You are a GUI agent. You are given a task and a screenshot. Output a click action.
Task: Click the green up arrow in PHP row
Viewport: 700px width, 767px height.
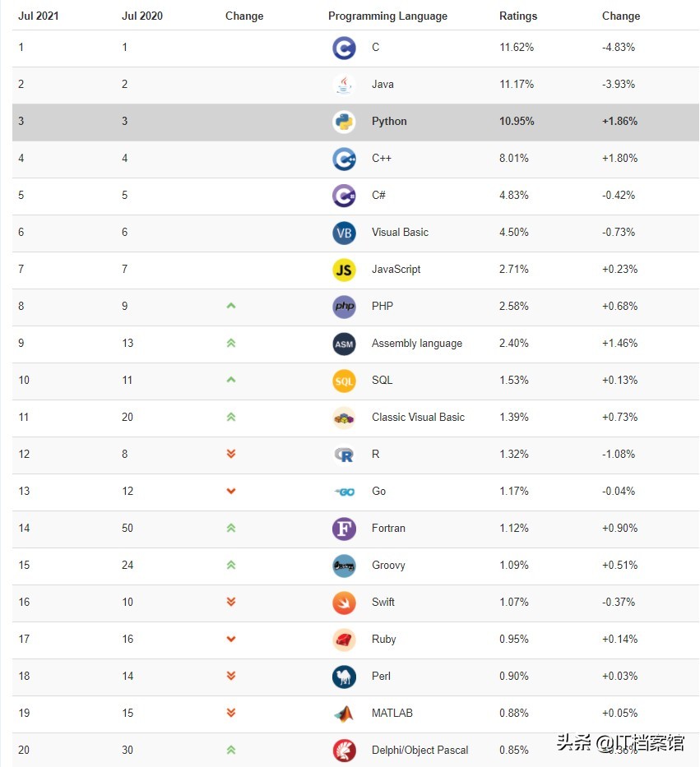pyautogui.click(x=231, y=306)
